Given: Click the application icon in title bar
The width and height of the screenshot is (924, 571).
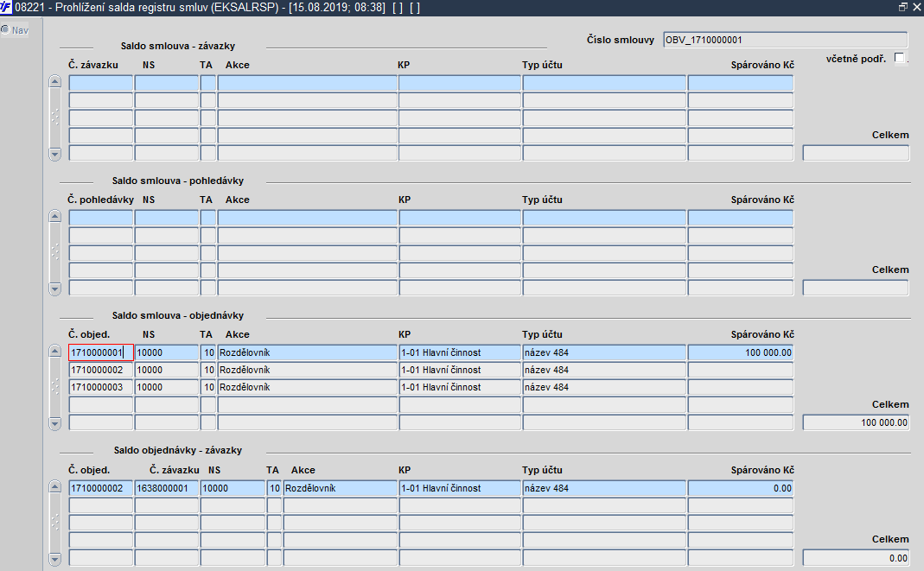Looking at the screenshot, I should tap(6, 7).
